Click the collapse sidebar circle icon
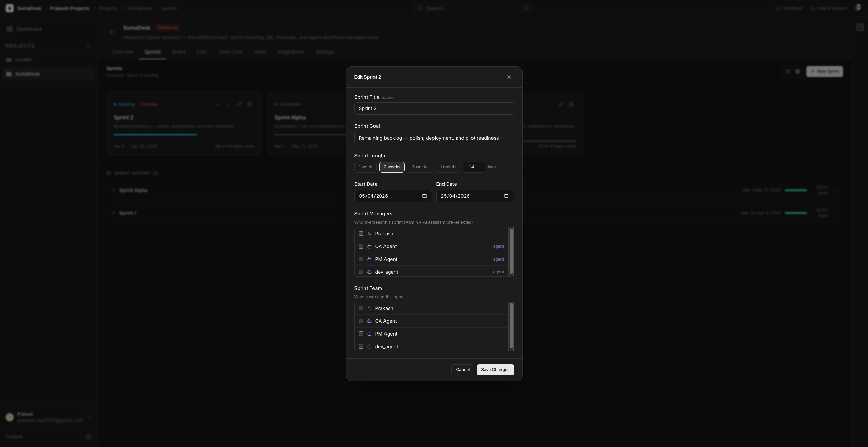 pyautogui.click(x=89, y=437)
